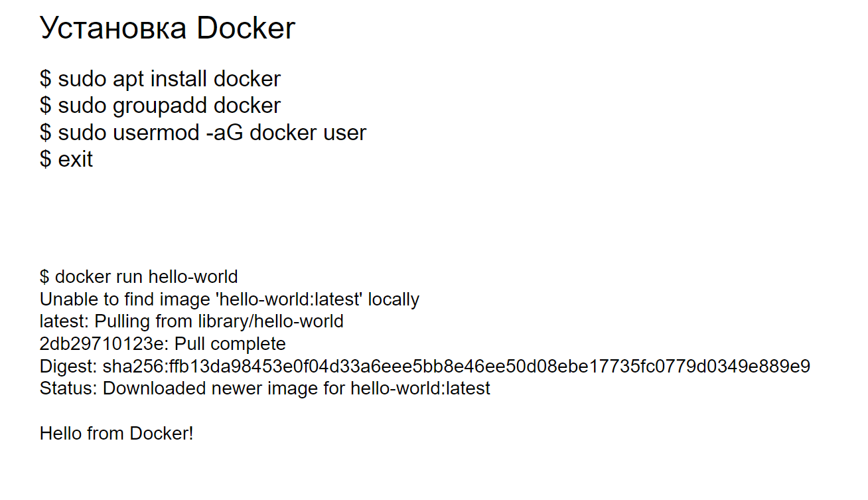Click the word "Установка" in the title
Image resolution: width=868 pixels, height=500 pixels.
113,29
